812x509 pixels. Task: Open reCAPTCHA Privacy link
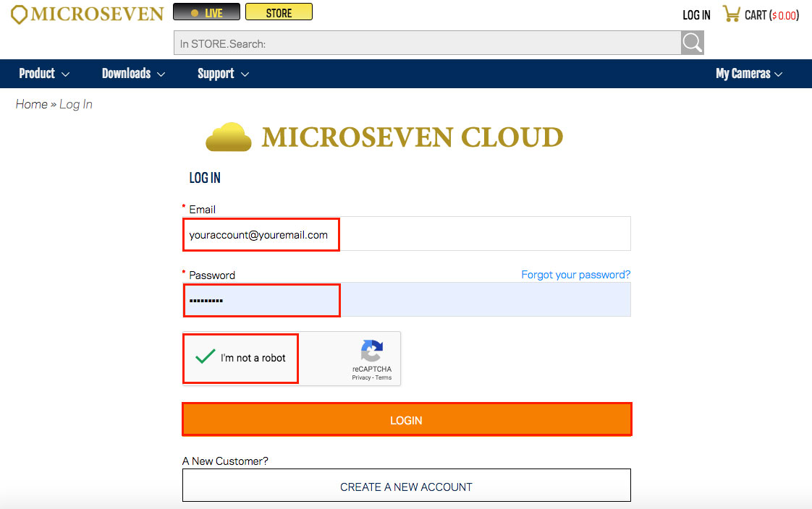[361, 377]
